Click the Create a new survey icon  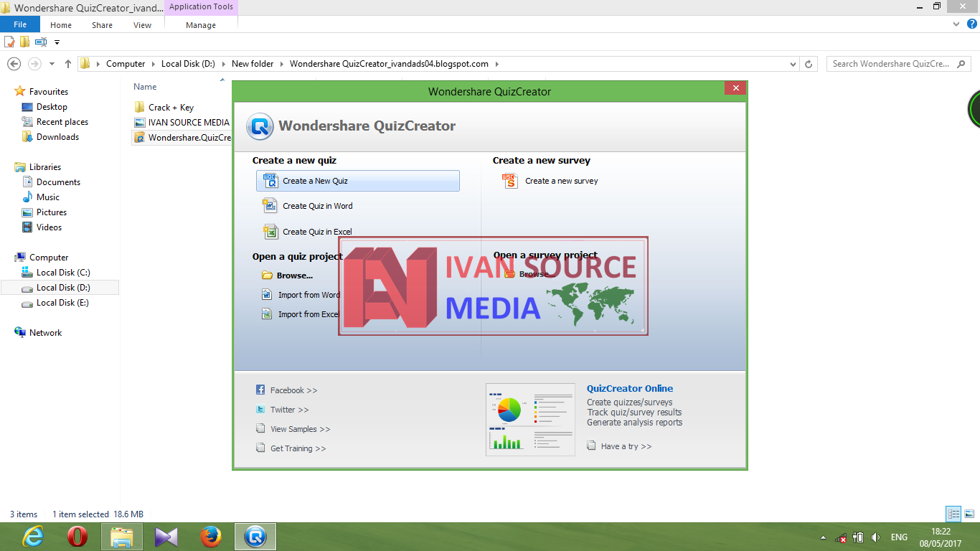point(509,181)
